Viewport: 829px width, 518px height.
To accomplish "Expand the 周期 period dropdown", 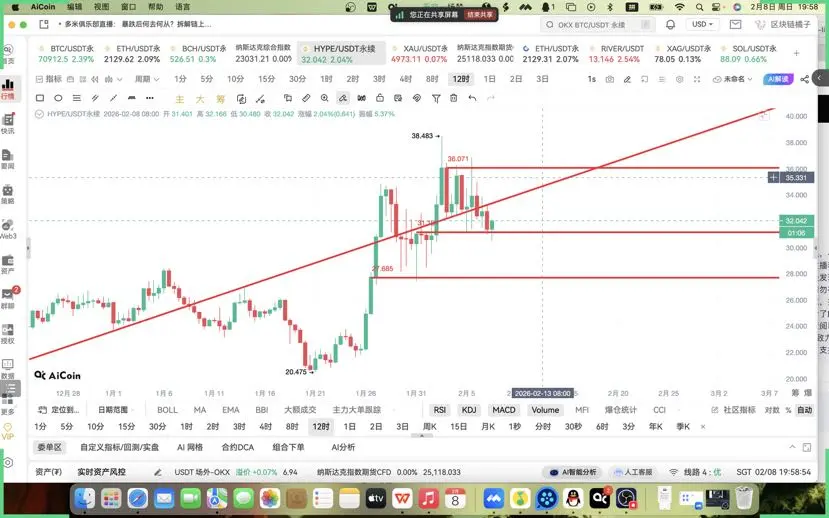I will point(146,79).
